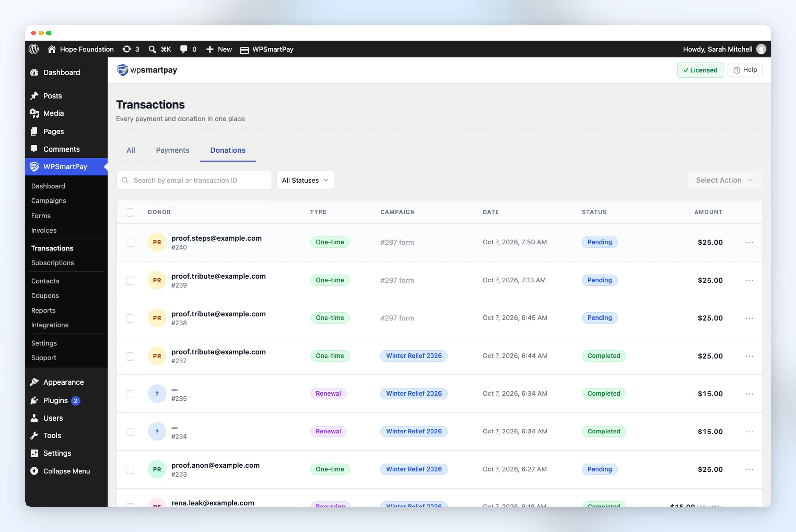
Task: Open row actions menu for #234
Action: [749, 432]
